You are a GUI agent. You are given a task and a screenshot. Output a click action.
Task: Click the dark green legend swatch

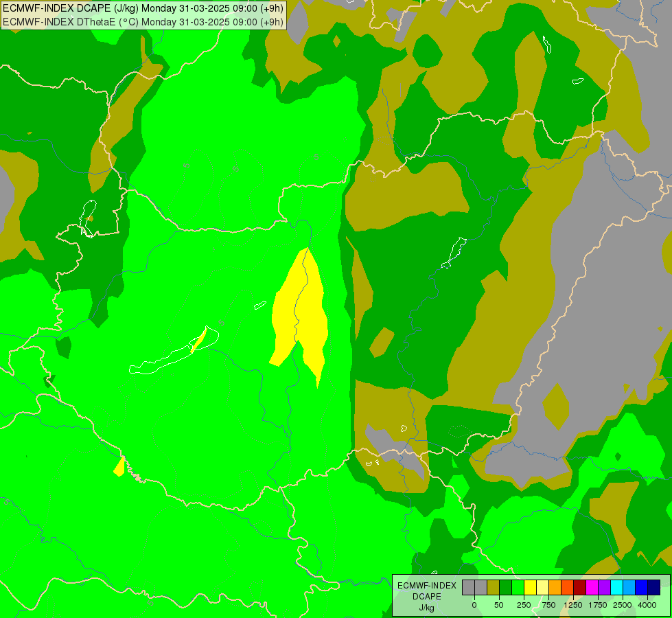pyautogui.click(x=505, y=588)
